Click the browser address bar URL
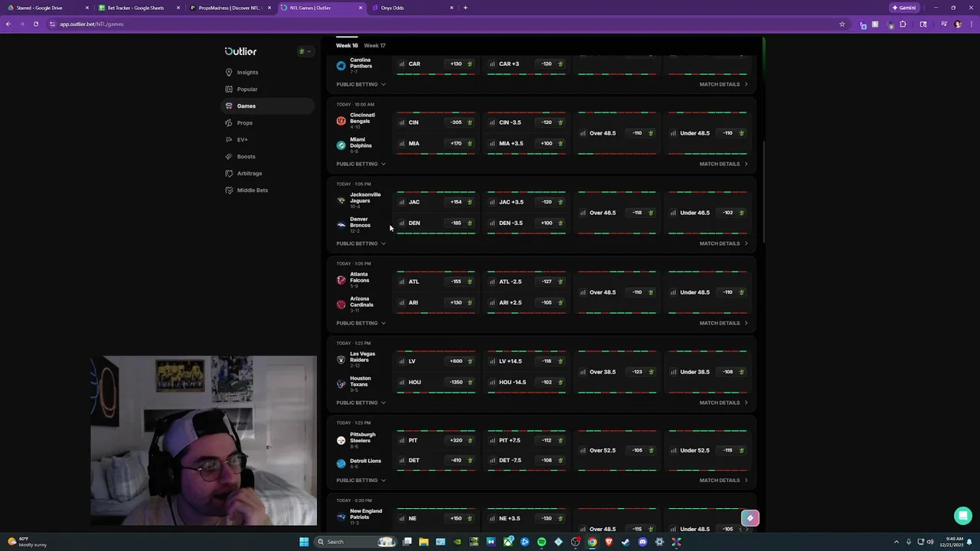 tap(92, 24)
